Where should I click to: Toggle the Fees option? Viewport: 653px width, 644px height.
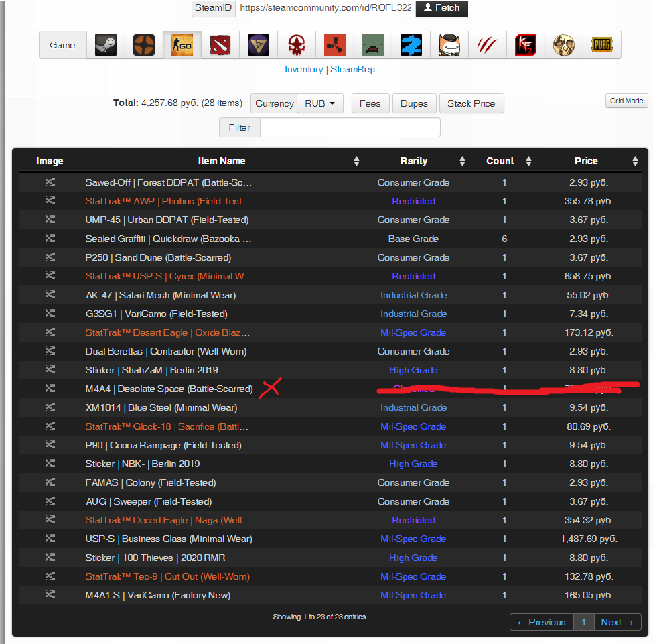point(370,103)
